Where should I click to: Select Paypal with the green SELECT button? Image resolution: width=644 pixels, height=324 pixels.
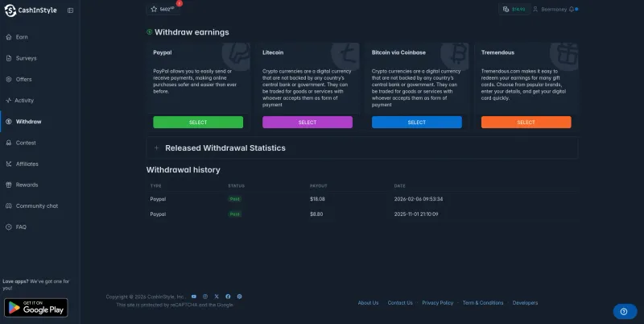click(198, 123)
